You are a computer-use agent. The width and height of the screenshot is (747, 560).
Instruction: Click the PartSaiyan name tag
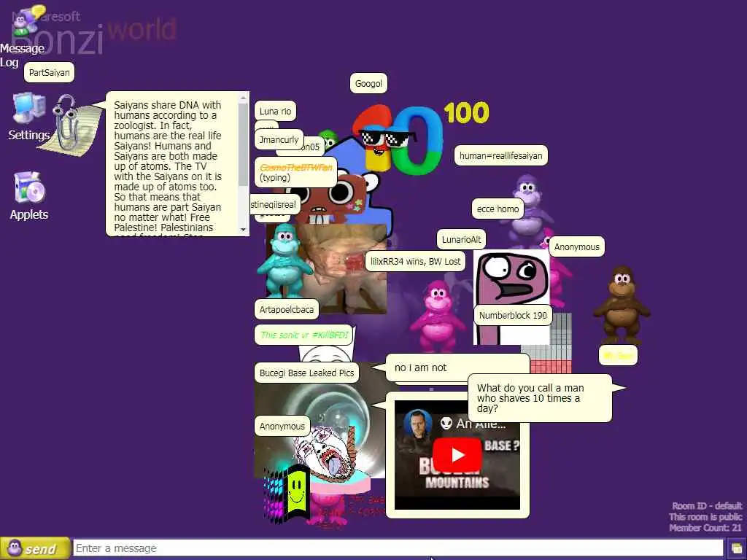pos(49,72)
